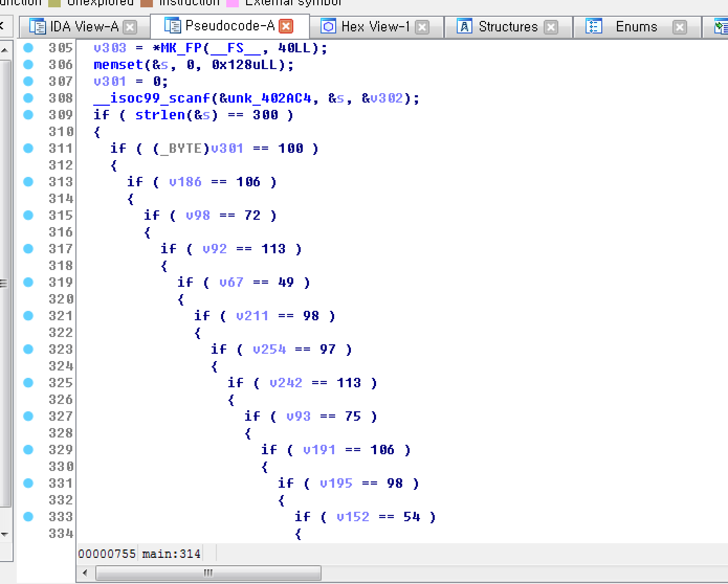Image resolution: width=728 pixels, height=584 pixels.
Task: Toggle the blue dot on line 309
Action: [28, 115]
